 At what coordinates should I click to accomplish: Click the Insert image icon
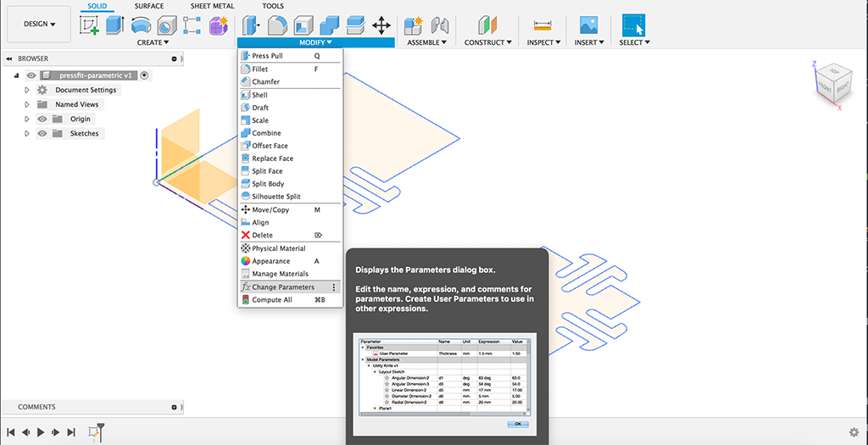pos(588,25)
